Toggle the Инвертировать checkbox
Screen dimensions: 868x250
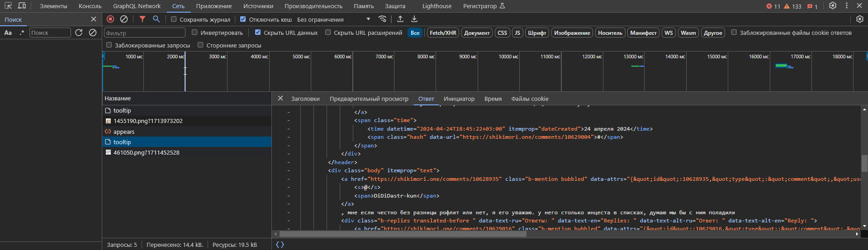point(194,32)
